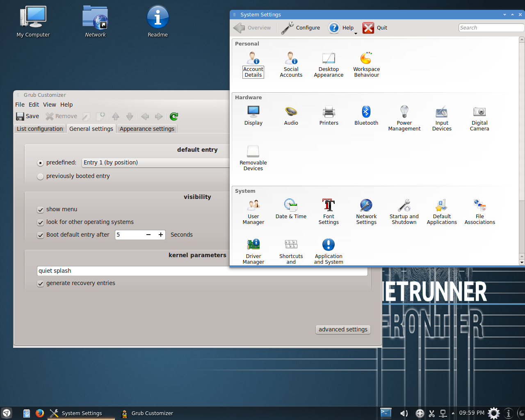Decrease the boot timeout seconds value
Screen dimensions: 525x420
pyautogui.click(x=148, y=235)
